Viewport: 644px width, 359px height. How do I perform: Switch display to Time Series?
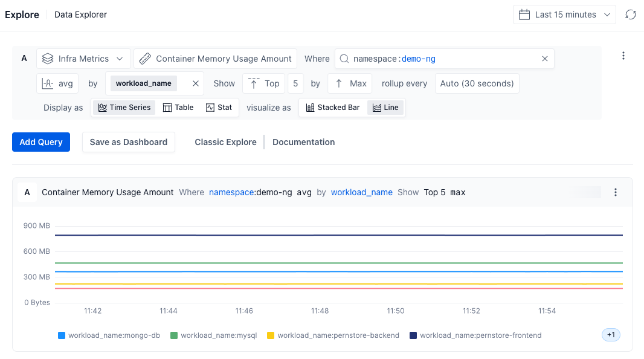pos(124,108)
